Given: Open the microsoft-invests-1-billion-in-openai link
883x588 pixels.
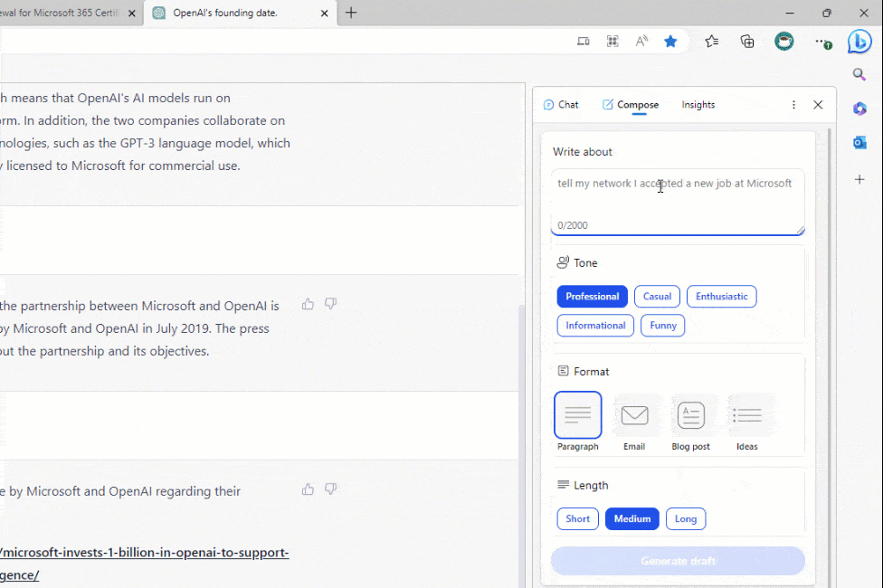Looking at the screenshot, I should (145, 564).
